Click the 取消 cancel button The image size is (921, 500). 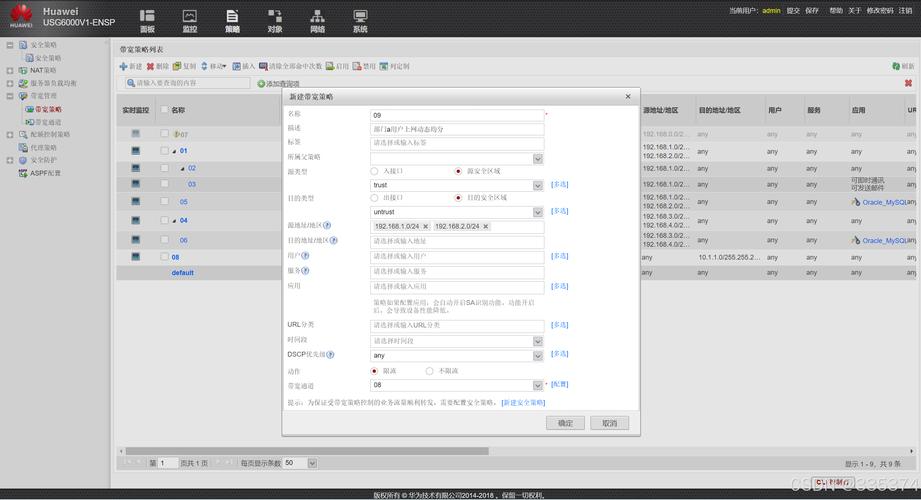tap(610, 423)
